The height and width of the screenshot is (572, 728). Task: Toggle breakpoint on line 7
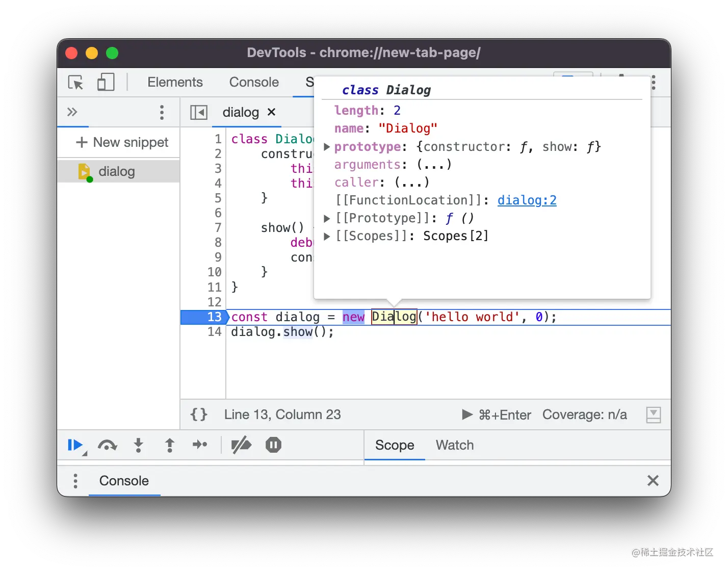(218, 228)
